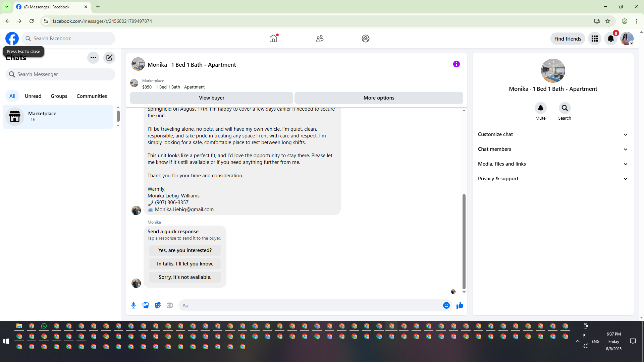Mute this conversation with the bell
Image resolution: width=644 pixels, height=362 pixels.
click(x=540, y=108)
